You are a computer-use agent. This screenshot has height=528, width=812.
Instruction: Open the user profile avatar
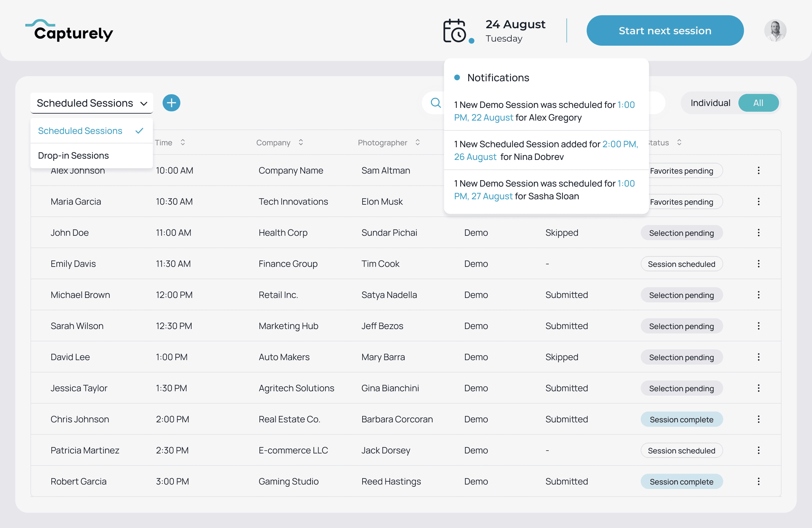pos(775,31)
